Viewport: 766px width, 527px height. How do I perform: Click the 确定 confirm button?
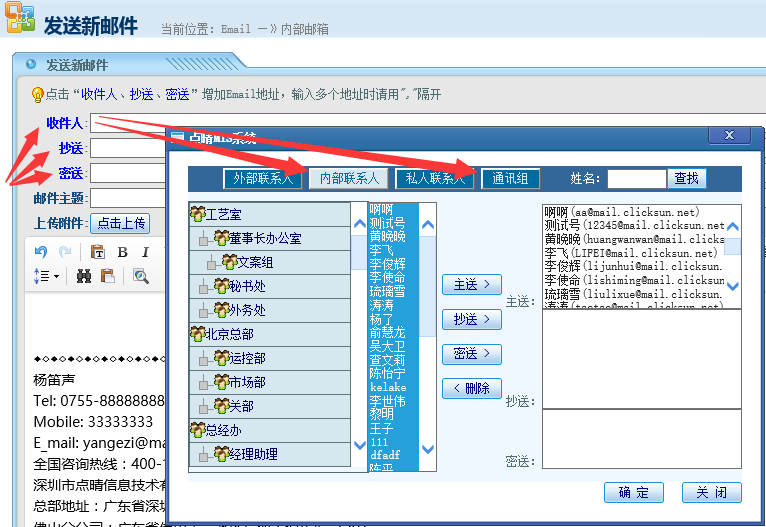click(x=634, y=493)
